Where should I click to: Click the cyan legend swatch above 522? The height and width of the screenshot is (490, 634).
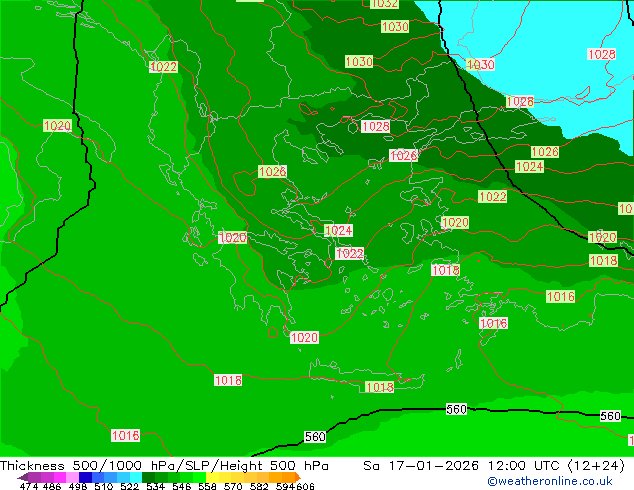136,477
